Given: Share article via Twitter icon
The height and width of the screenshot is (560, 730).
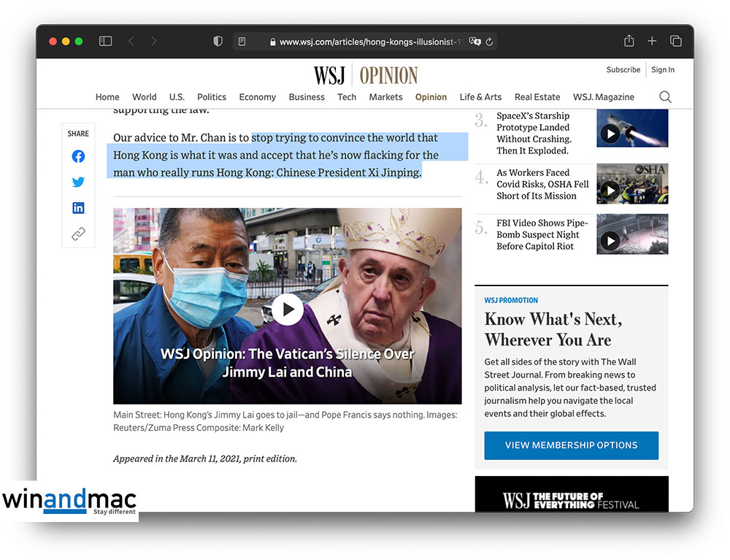Looking at the screenshot, I should click(x=78, y=183).
